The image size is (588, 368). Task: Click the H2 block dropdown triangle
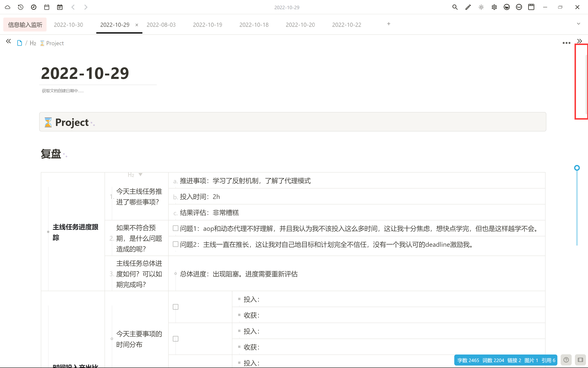(140, 175)
